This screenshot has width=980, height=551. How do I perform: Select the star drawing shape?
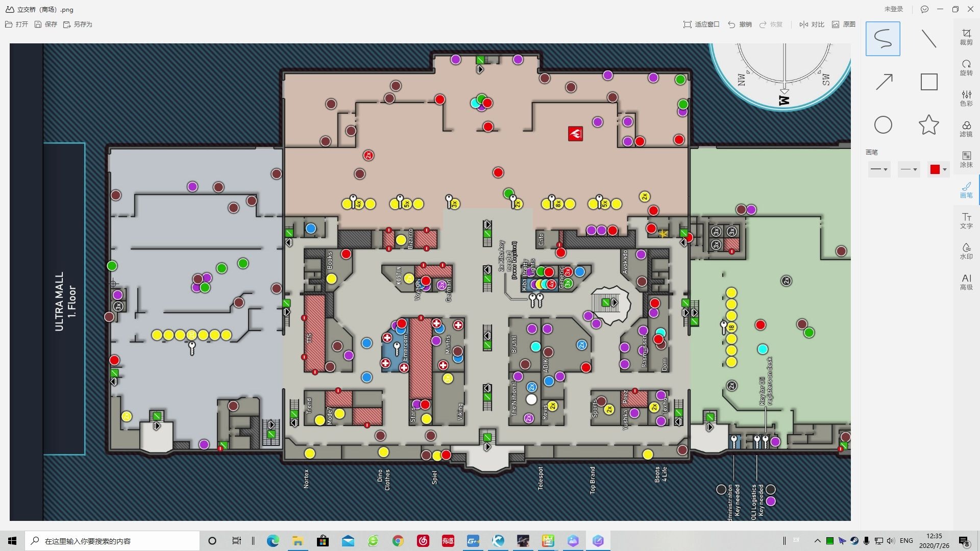[x=928, y=125]
